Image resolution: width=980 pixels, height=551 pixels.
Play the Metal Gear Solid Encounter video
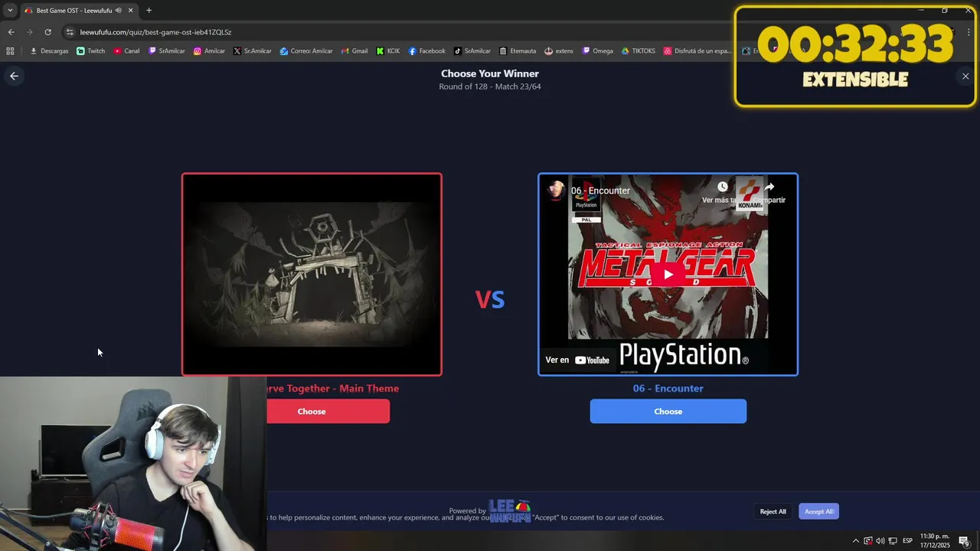(668, 274)
